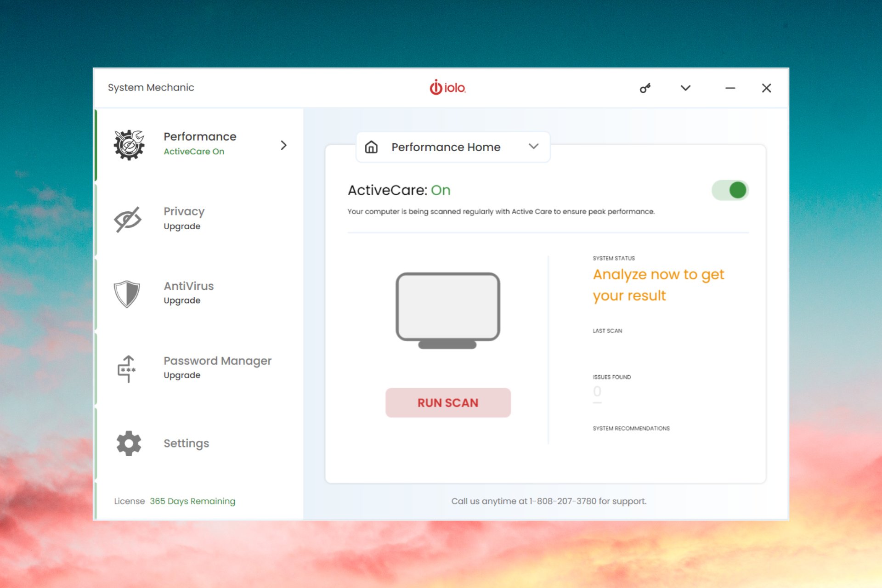Open the Performance Home dropdown
The height and width of the screenshot is (588, 882).
click(x=453, y=147)
